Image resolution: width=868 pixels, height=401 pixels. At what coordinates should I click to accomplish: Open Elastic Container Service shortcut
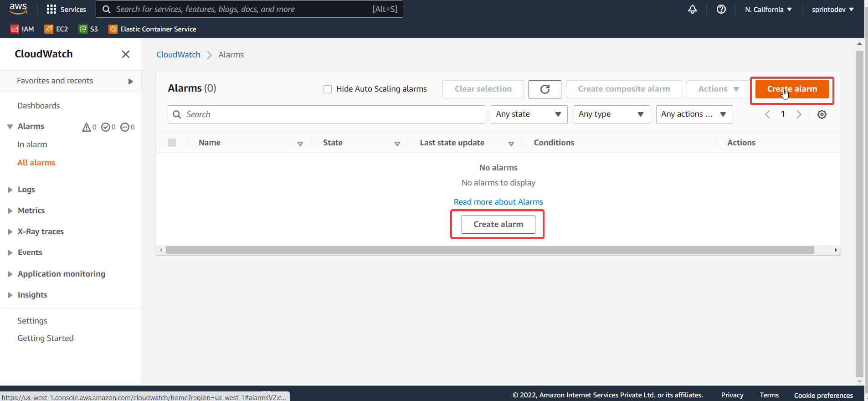pos(152,29)
